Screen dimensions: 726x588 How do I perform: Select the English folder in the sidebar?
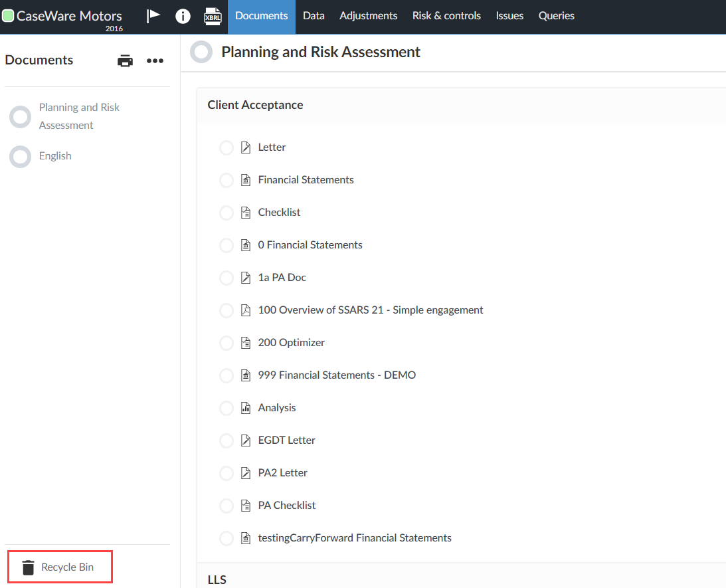pyautogui.click(x=55, y=155)
